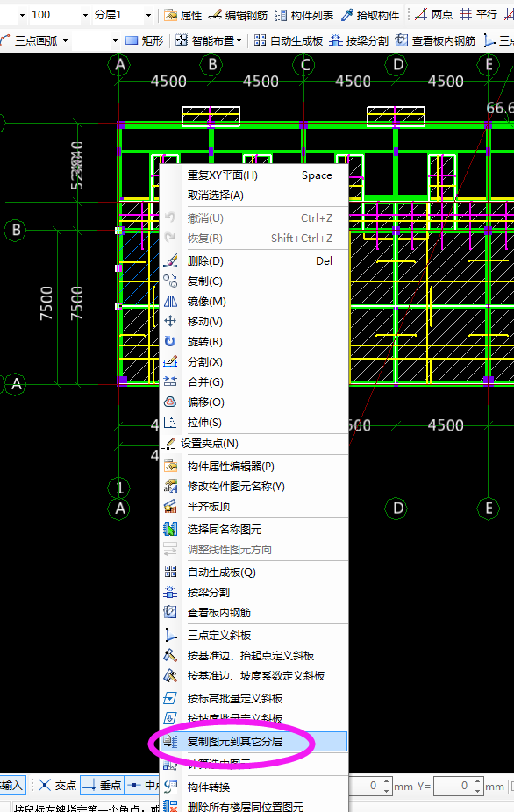Screen dimensions: 514x812
Task: Click toolbar 按梁分割 button
Action: 359,40
